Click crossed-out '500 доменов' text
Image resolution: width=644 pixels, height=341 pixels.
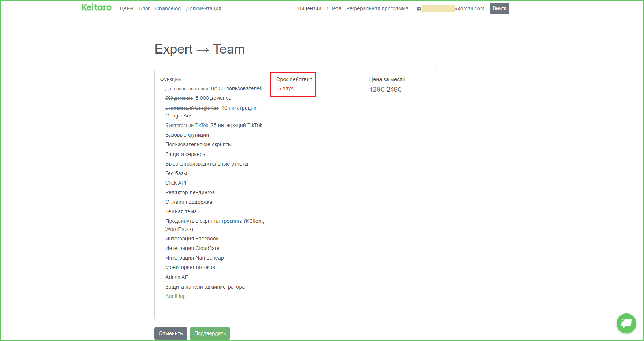[x=179, y=98]
